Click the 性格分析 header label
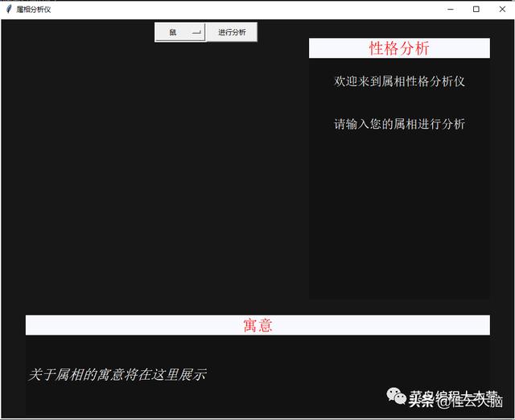The width and height of the screenshot is (515, 420). tap(399, 48)
